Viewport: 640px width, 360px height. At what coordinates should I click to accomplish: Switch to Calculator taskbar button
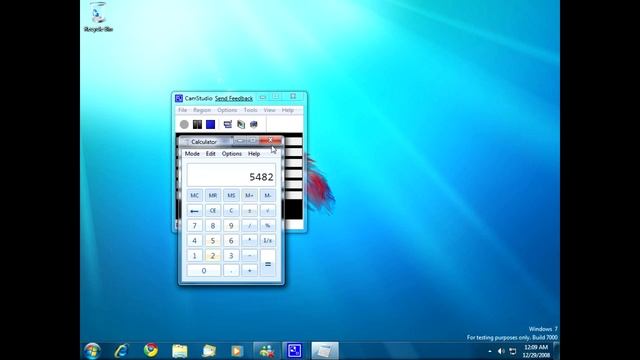[x=324, y=351]
